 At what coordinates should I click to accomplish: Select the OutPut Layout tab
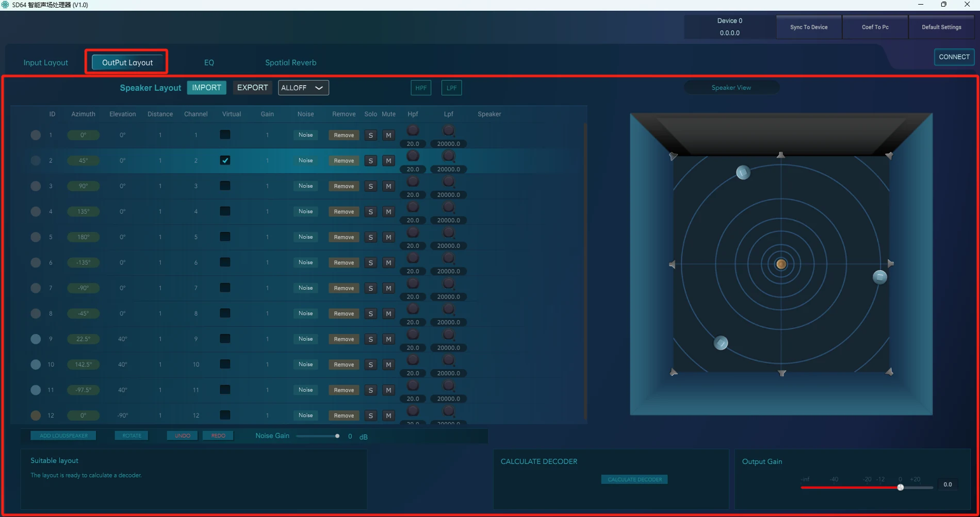tap(127, 62)
